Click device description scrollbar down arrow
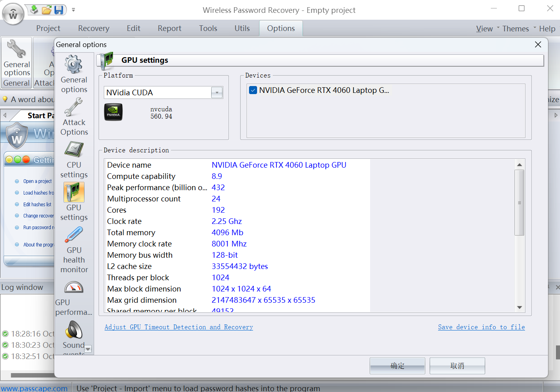Screen dimensions: 560x392 pyautogui.click(x=519, y=308)
